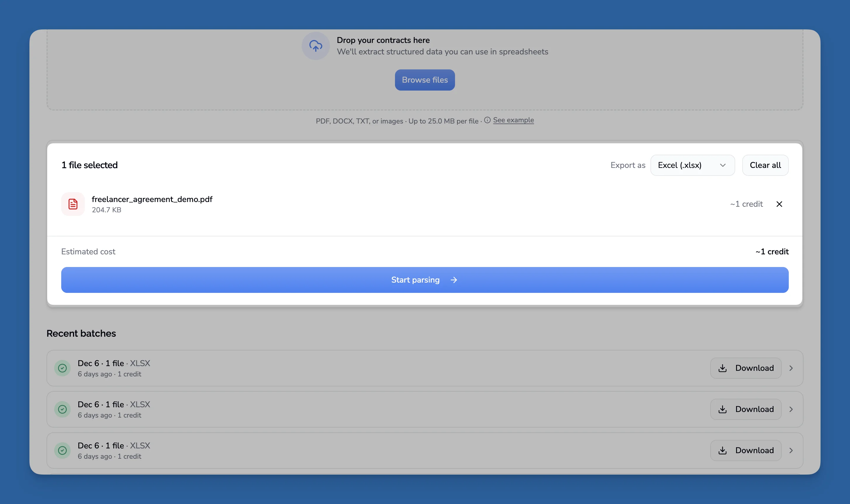The width and height of the screenshot is (850, 504).
Task: Click the Browse files button
Action: click(x=424, y=80)
